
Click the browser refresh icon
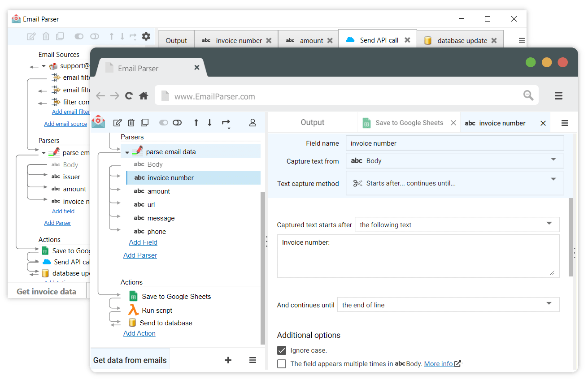(x=129, y=95)
